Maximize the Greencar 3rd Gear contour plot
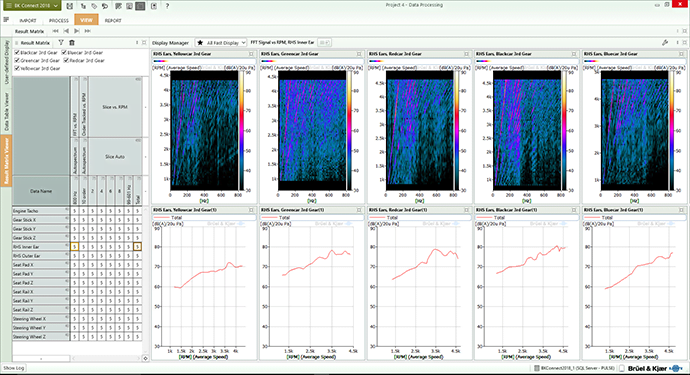 [x=359, y=54]
